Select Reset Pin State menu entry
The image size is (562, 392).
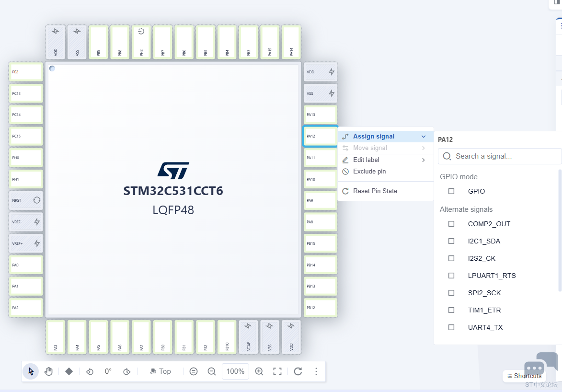click(x=375, y=191)
